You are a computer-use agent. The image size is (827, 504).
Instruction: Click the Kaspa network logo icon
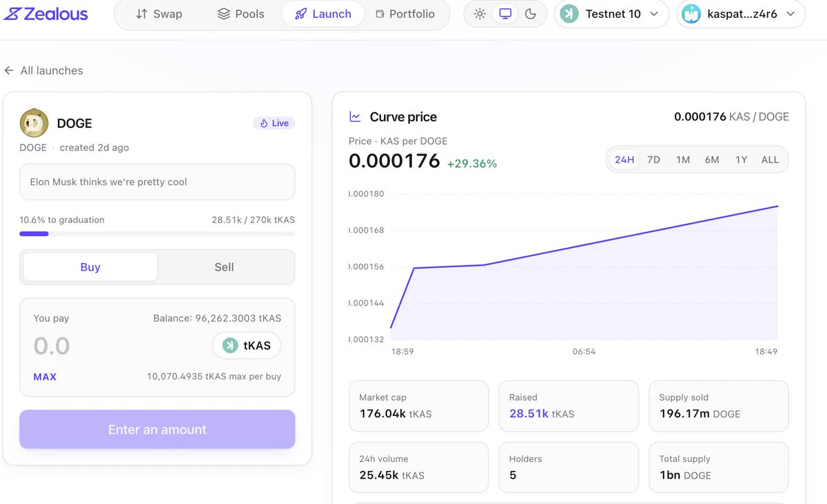569,14
